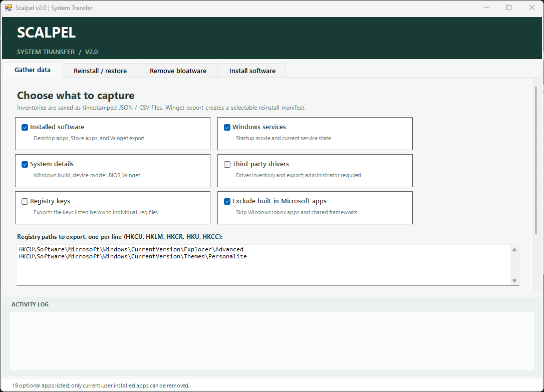This screenshot has height=392, width=544.
Task: Minimize the Scalpel window
Action: [x=486, y=8]
